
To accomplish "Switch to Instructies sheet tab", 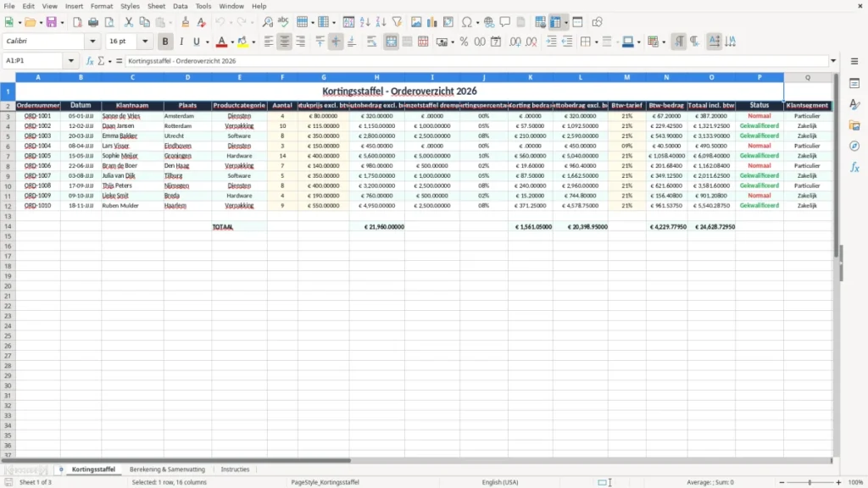I will tap(236, 469).
